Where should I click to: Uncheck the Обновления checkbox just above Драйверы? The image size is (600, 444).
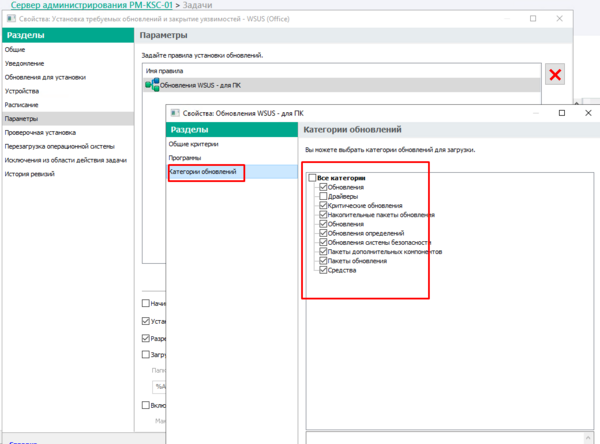(x=323, y=187)
